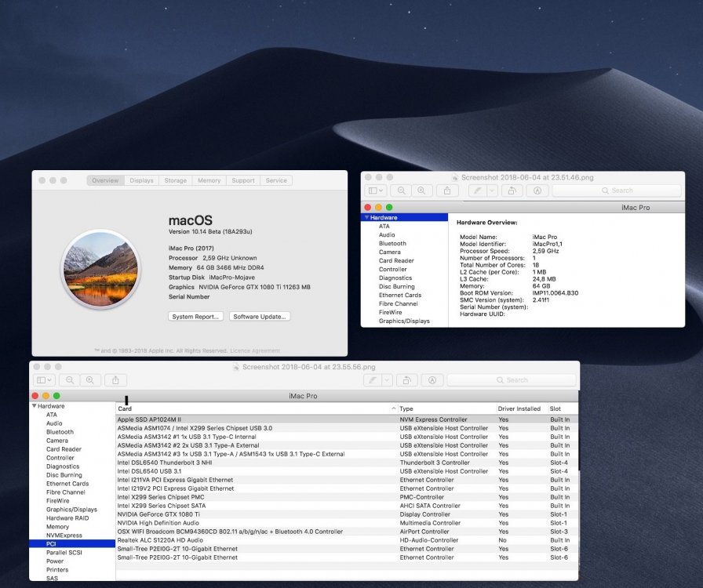The width and height of the screenshot is (703, 588).
Task: Select the Intel DSL6540 Thunderbolt 3 NHI row
Action: pos(347,463)
